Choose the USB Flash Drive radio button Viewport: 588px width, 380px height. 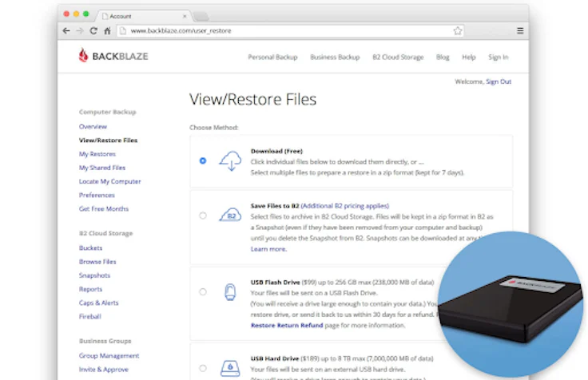203,292
